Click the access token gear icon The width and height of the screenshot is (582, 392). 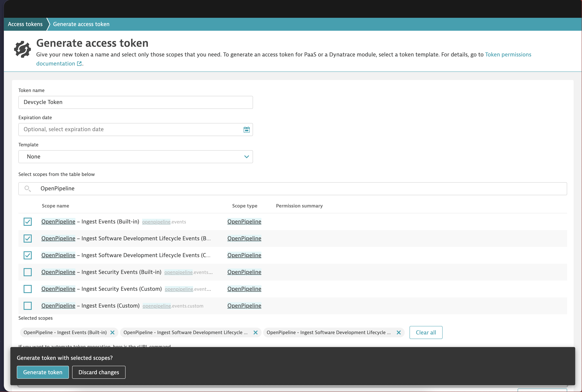click(x=22, y=49)
